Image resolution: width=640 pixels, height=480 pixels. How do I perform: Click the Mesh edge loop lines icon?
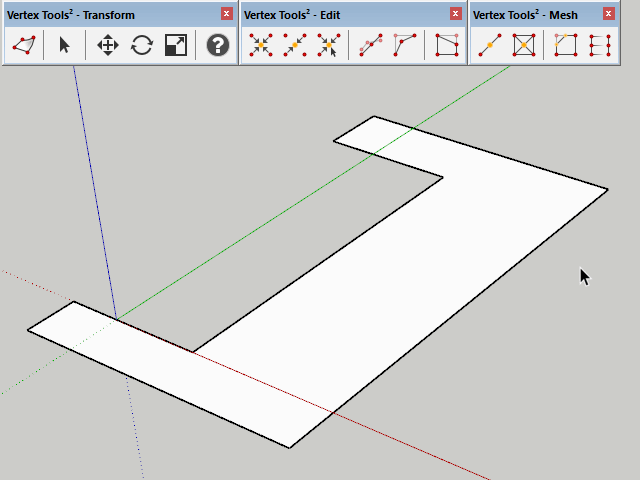tap(600, 45)
